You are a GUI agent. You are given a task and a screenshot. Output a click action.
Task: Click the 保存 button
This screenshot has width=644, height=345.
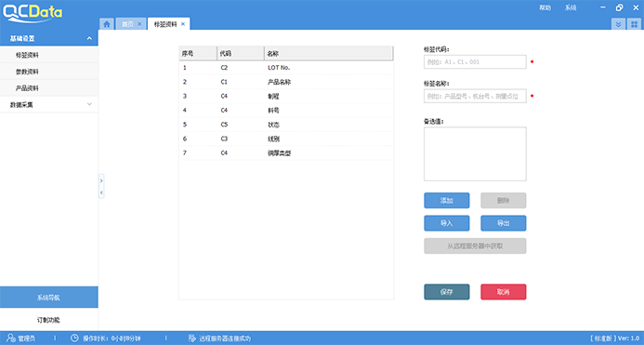(x=446, y=292)
